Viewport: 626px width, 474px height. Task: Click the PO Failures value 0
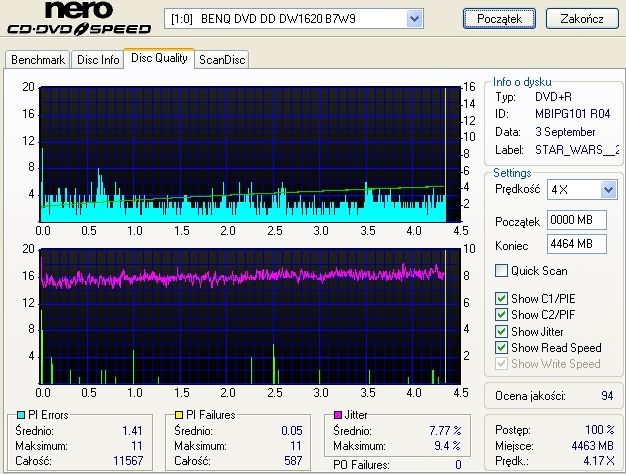click(x=458, y=465)
